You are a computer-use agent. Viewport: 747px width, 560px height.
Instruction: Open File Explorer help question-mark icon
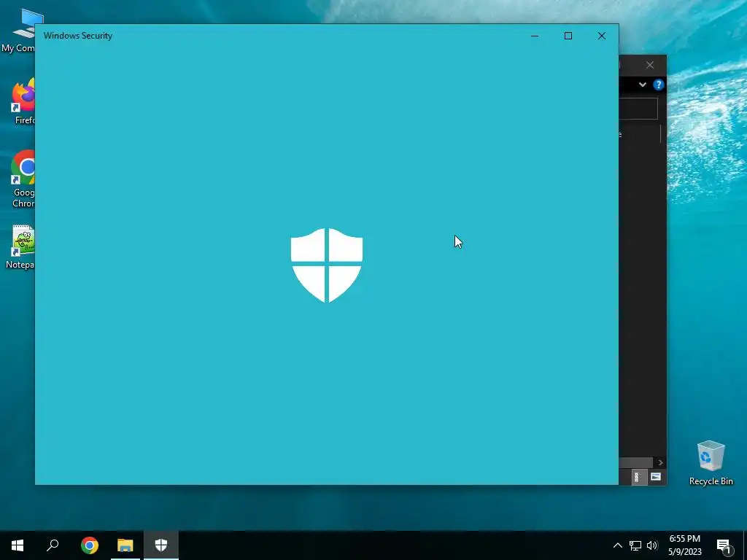[x=659, y=85]
